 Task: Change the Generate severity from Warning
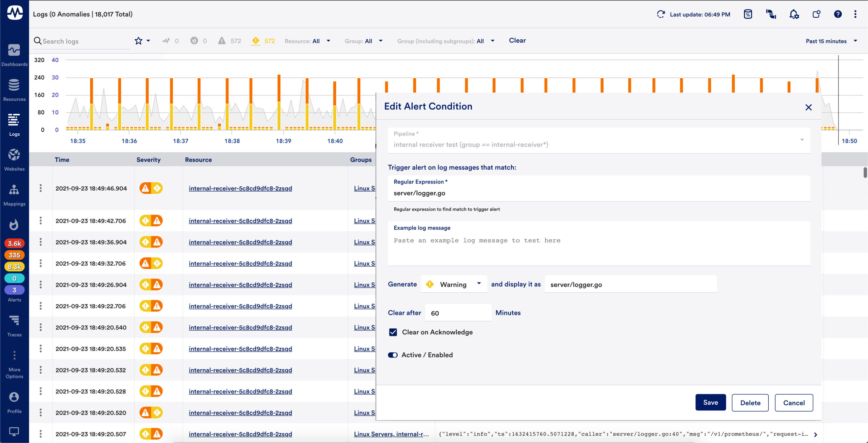coord(454,284)
